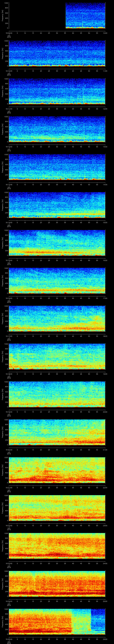Open the spectrogram panel starting at 16:18:00

57,357
